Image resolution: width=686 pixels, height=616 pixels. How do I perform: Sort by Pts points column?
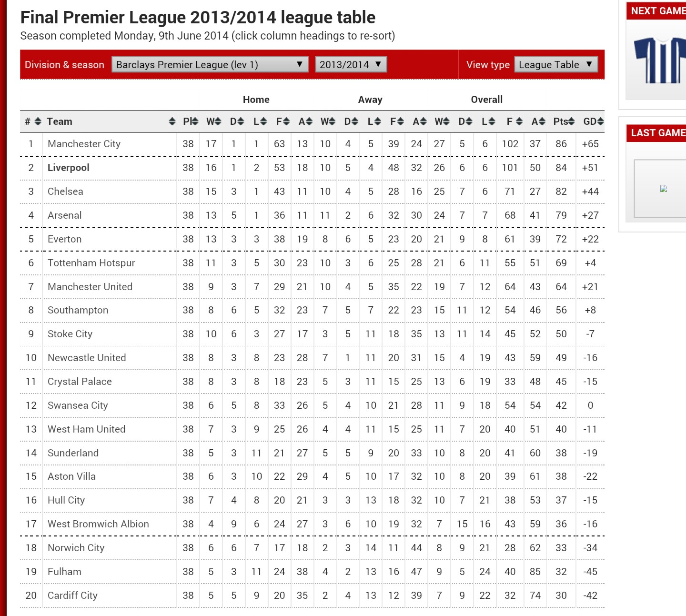tap(564, 121)
